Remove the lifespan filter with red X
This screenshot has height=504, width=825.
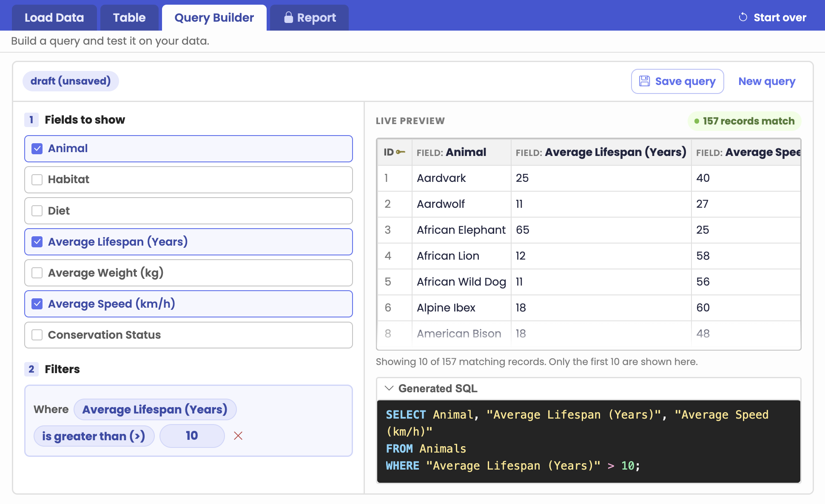tap(238, 436)
